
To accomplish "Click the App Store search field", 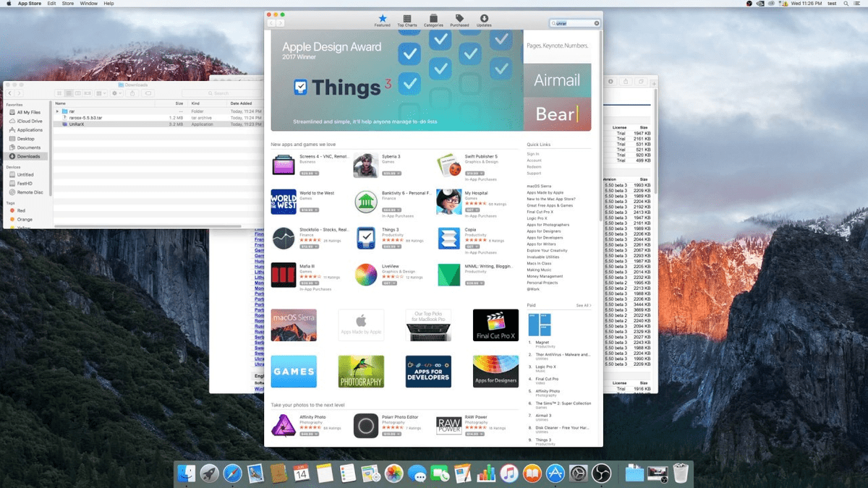I will 575,22.
